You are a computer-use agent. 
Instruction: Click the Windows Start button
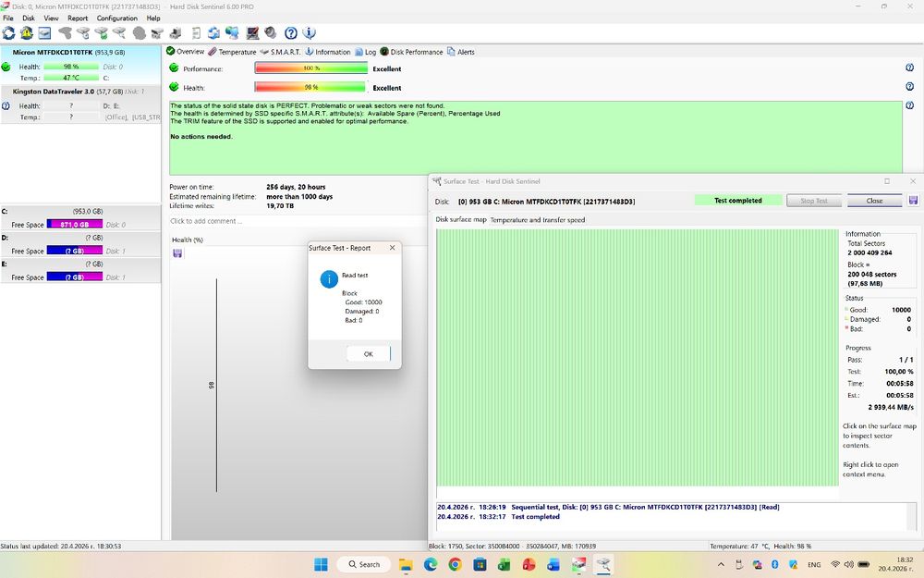[322, 564]
